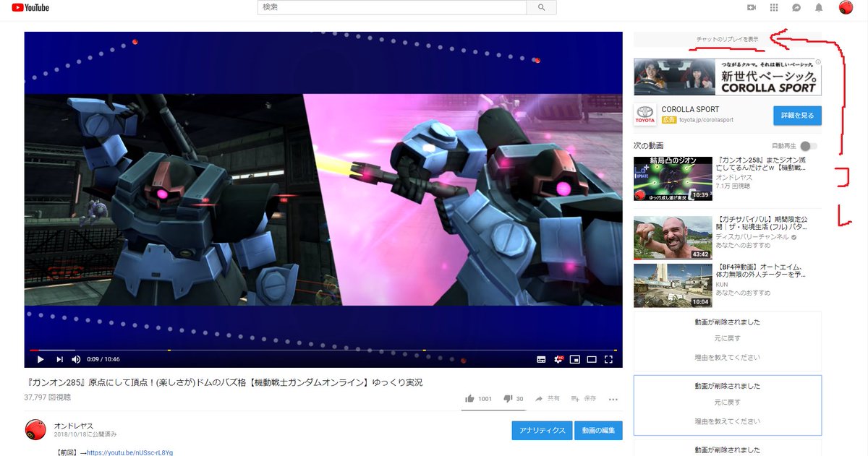Open the YouTube apps grid icon
Image resolution: width=868 pixels, height=456 pixels.
click(x=774, y=7)
